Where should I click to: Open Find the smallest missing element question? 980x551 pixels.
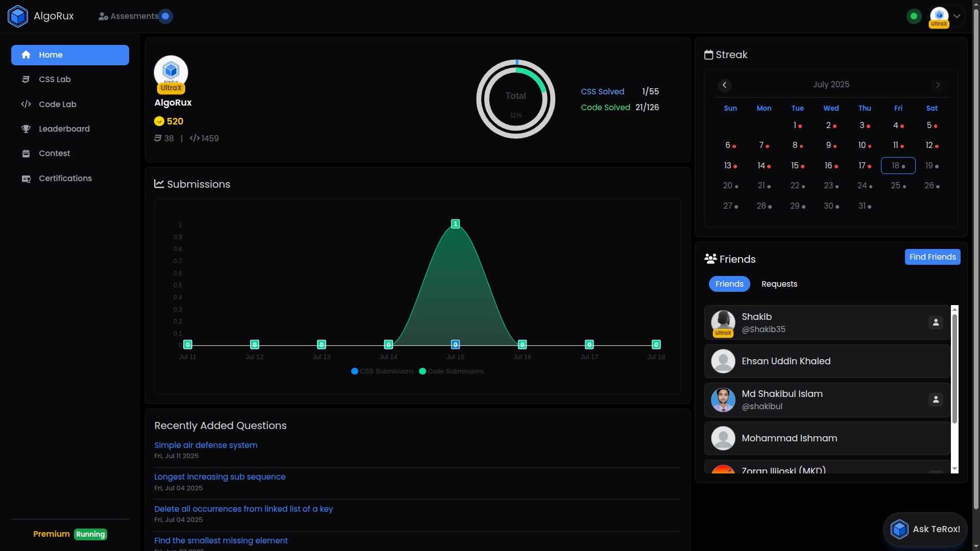click(220, 541)
